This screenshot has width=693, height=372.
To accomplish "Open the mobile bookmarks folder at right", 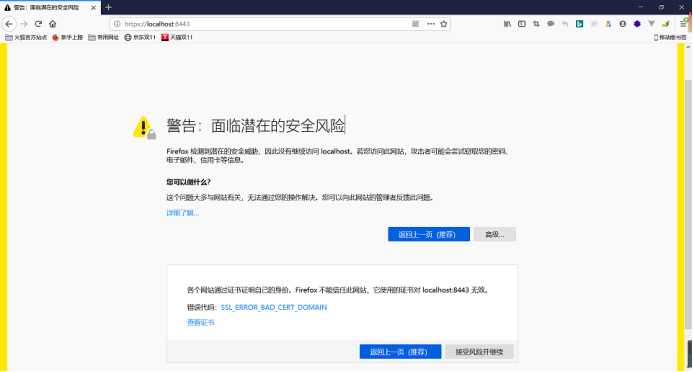I will [x=670, y=38].
